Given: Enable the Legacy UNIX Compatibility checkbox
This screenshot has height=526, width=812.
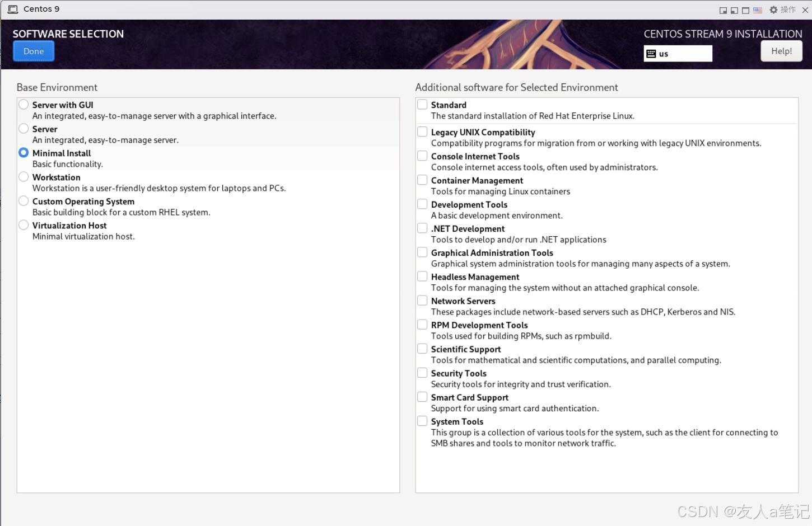Looking at the screenshot, I should [x=422, y=132].
